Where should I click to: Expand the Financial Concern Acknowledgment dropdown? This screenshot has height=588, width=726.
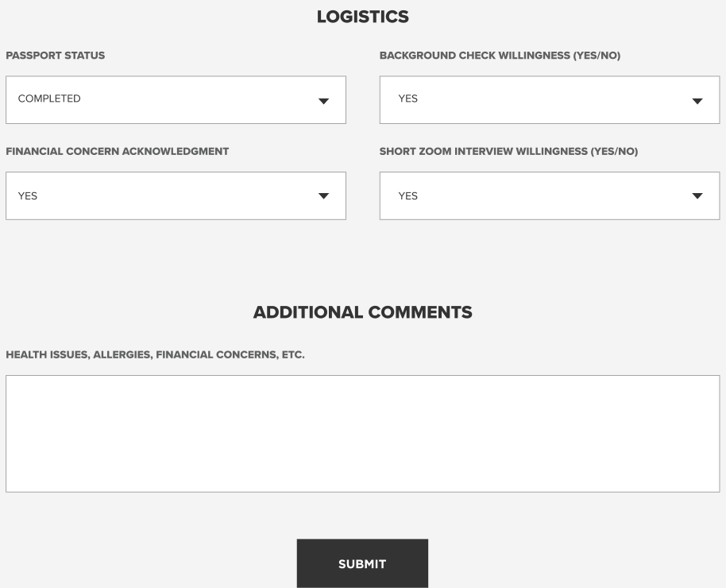pos(176,196)
